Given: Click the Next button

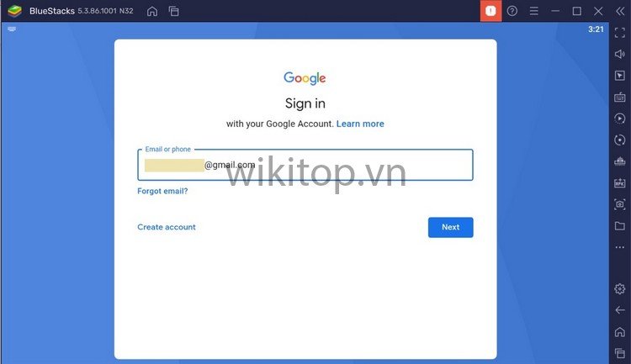Looking at the screenshot, I should click(450, 227).
